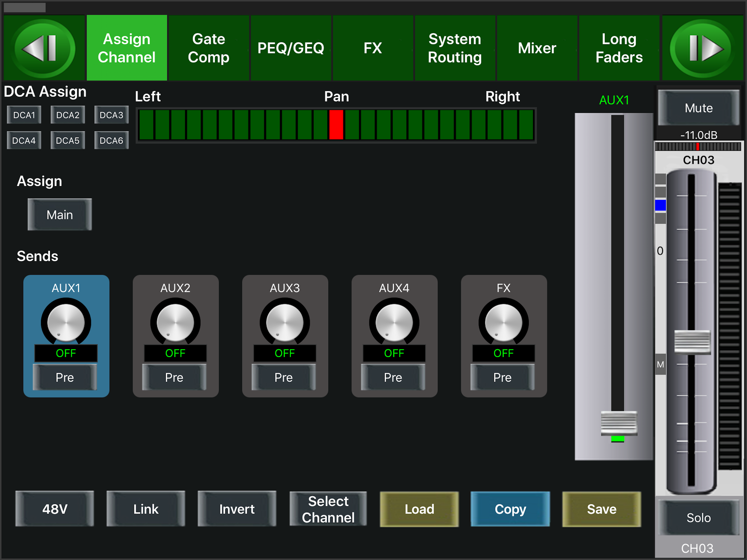
Task: Click AUX4 send OFF value display
Action: (x=394, y=353)
